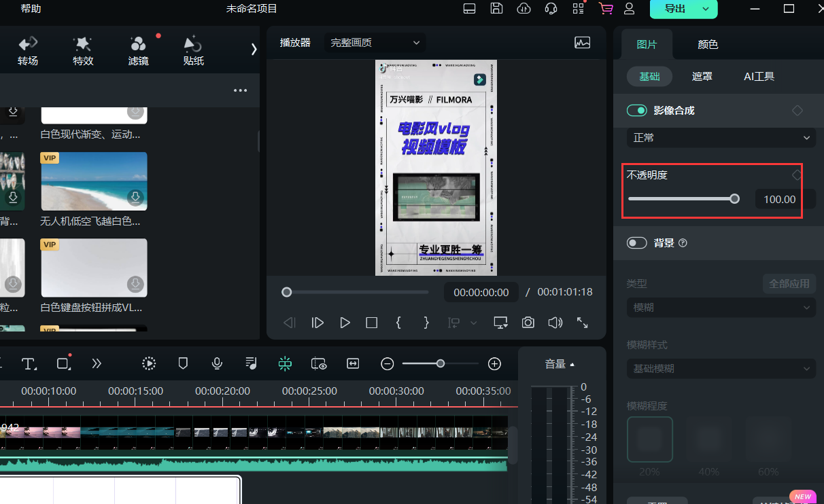Enable the 背景 toggle switch
Image resolution: width=824 pixels, height=504 pixels.
(636, 243)
